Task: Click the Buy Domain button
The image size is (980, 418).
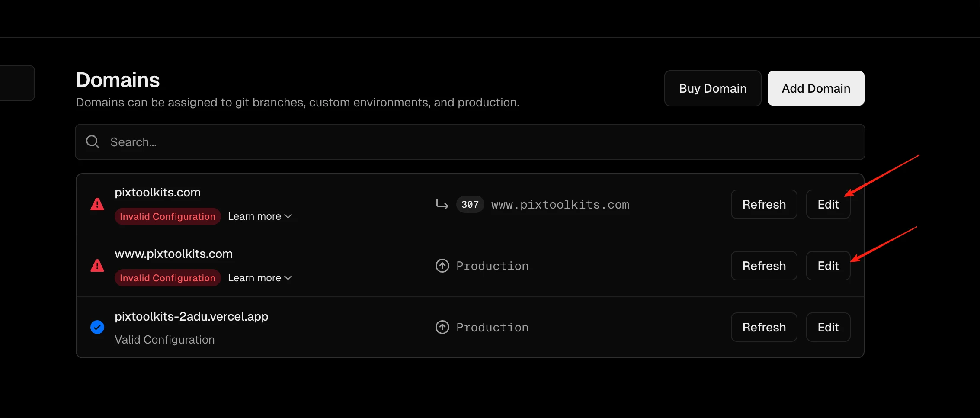Action: [x=713, y=88]
